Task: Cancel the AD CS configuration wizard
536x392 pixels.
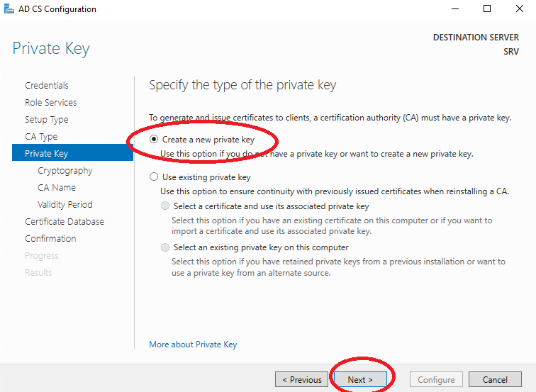Action: 495,380
